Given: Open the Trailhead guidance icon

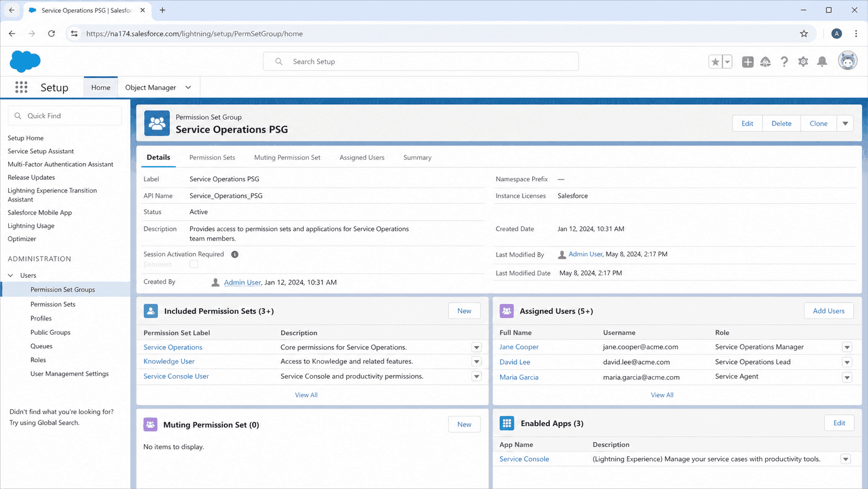Looking at the screenshot, I should click(766, 62).
